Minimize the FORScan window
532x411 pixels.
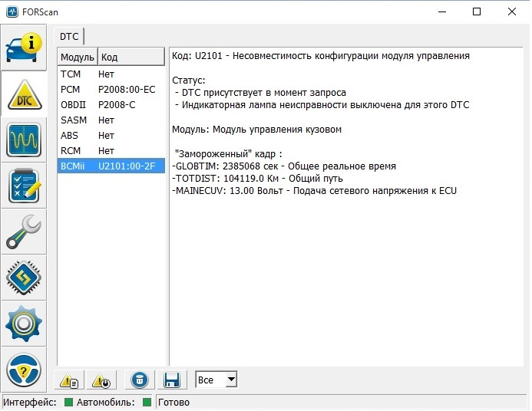click(x=442, y=12)
